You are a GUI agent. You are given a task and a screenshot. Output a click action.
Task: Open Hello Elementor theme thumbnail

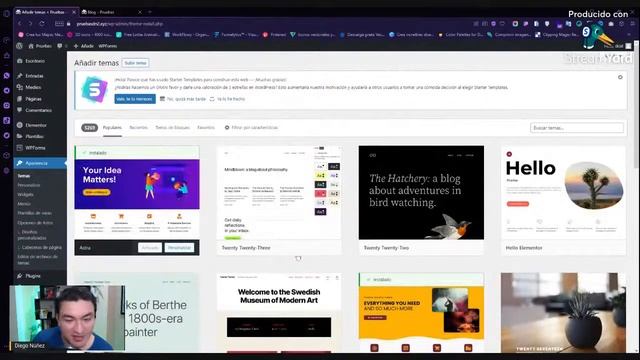point(563,193)
